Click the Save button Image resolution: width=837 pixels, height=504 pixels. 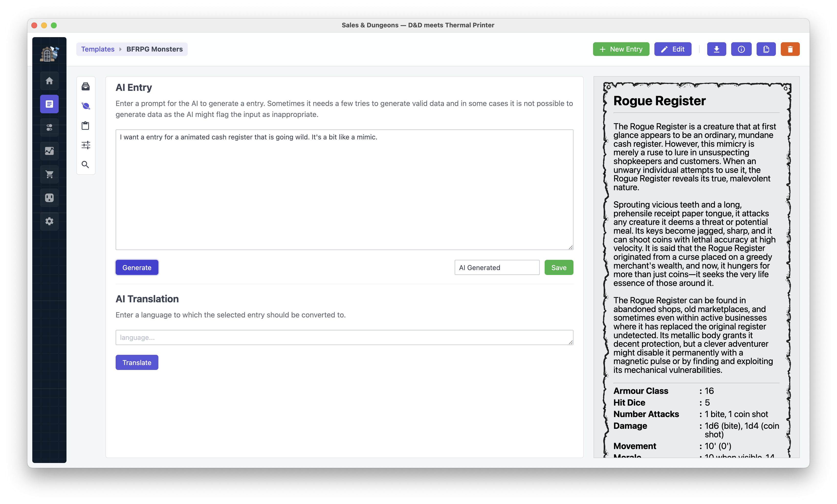559,267
